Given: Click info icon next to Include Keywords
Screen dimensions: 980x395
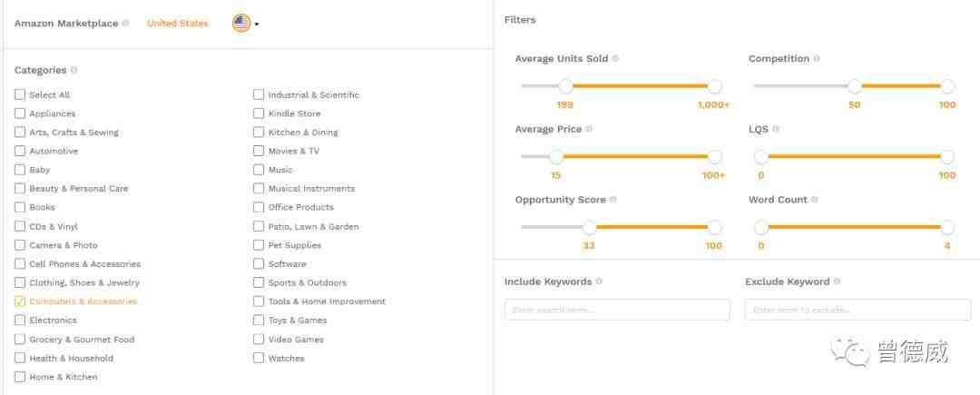Looking at the screenshot, I should [599, 281].
